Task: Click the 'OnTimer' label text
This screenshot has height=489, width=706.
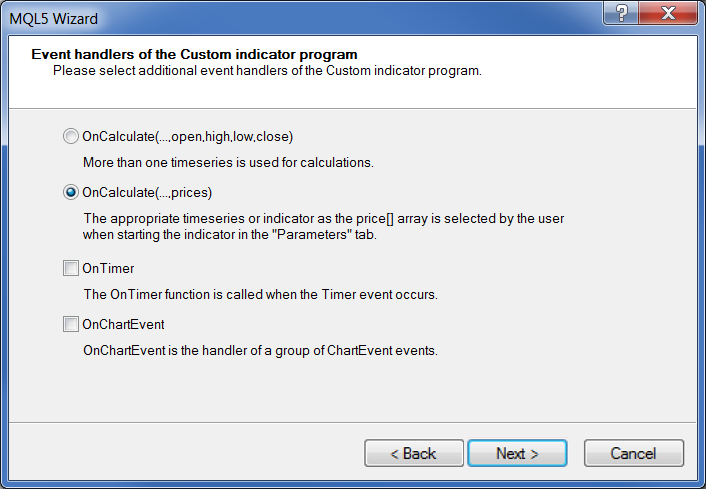Action: (108, 268)
